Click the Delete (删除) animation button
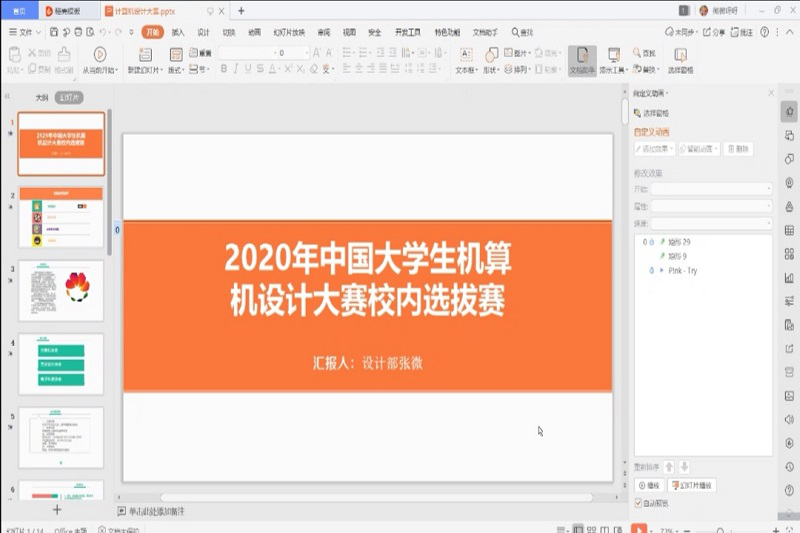 point(738,149)
